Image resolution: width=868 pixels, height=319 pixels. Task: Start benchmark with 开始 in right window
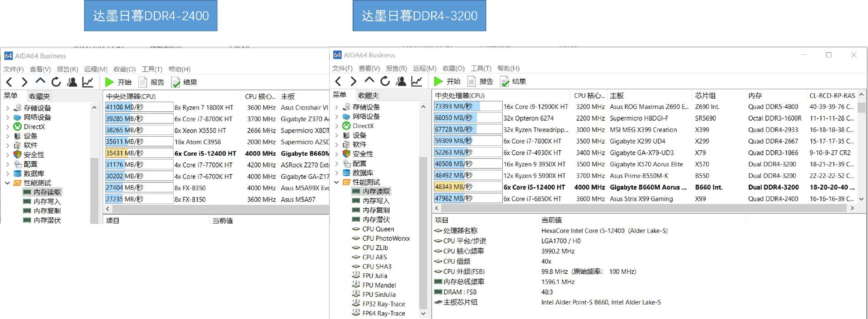point(447,81)
